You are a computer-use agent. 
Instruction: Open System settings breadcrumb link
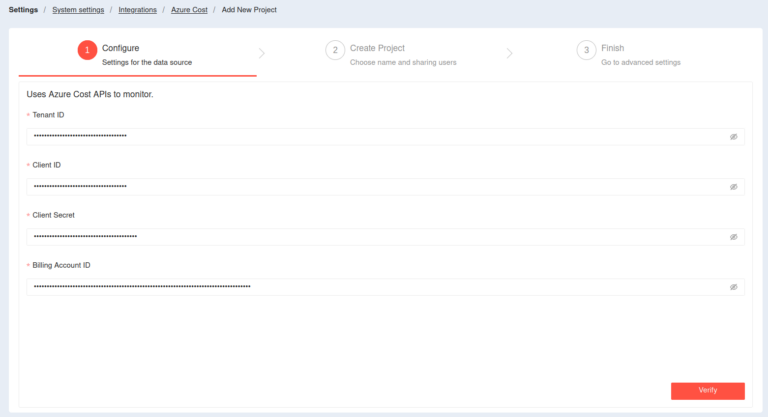(79, 9)
